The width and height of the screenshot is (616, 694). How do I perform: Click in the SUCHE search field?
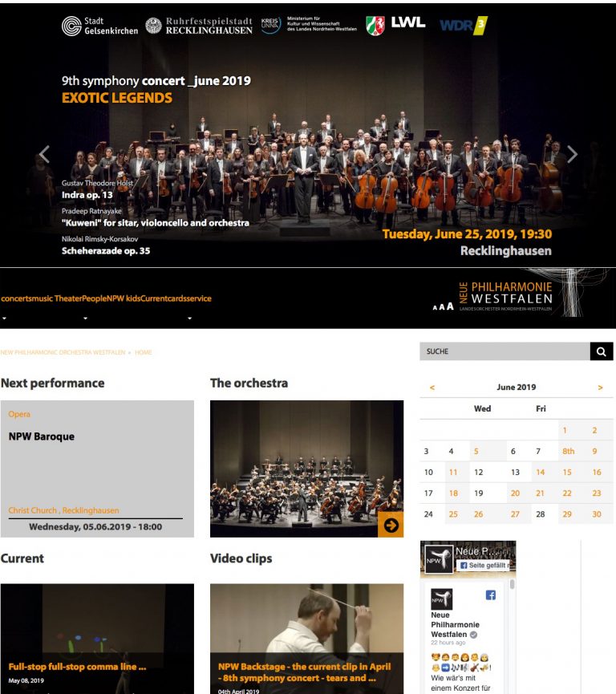(505, 351)
